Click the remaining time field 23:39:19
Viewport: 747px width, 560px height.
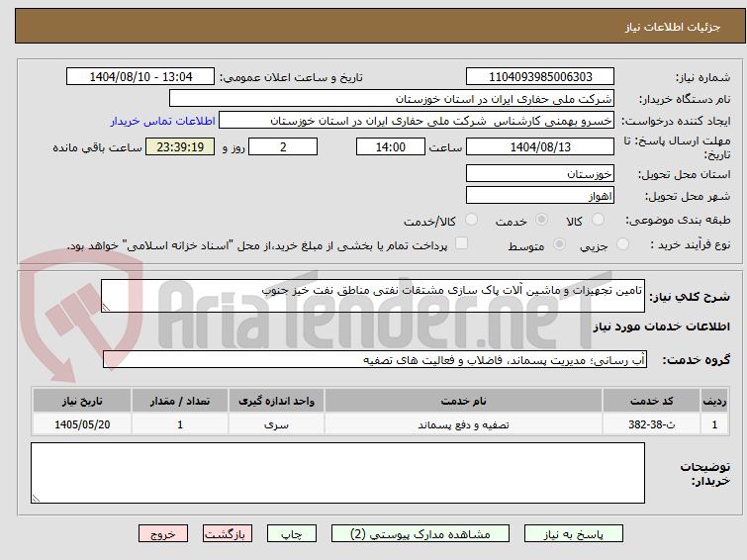180,146
